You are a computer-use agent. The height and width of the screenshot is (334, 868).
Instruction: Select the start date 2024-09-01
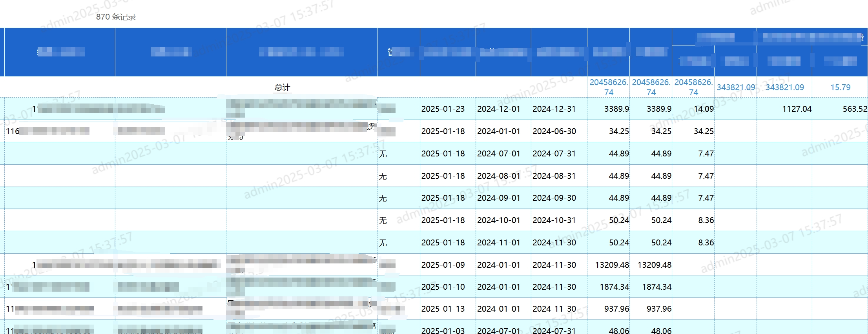(x=498, y=198)
